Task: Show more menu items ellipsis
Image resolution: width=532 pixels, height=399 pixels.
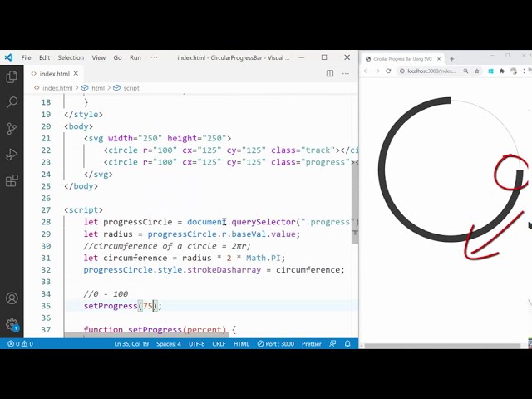Action: [154, 57]
